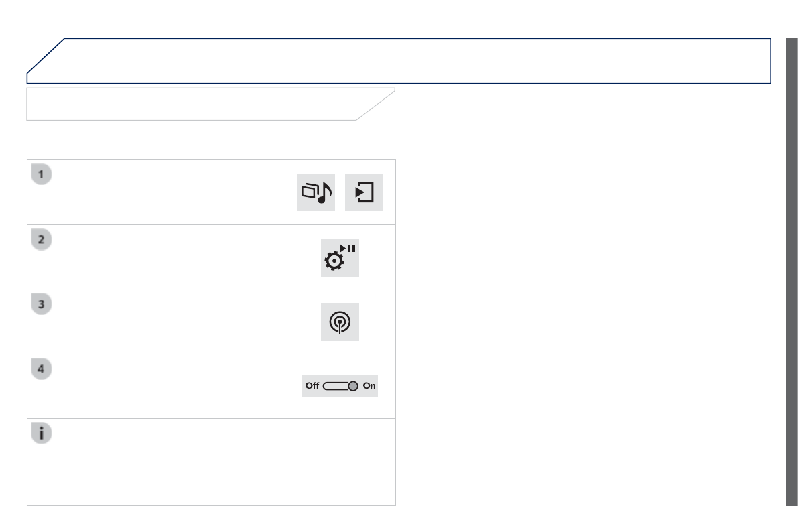798x532 pixels.
Task: Open the gear with play/pause settings icon
Action: (340, 257)
